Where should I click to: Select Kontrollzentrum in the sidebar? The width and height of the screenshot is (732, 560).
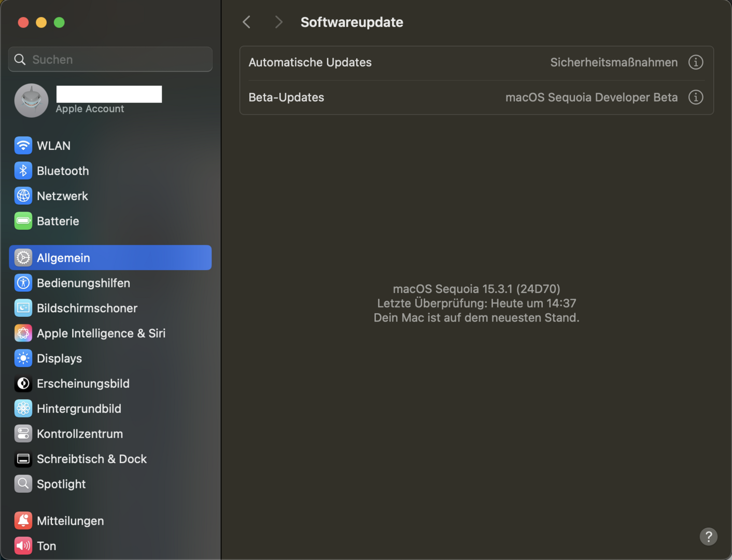pyautogui.click(x=110, y=434)
